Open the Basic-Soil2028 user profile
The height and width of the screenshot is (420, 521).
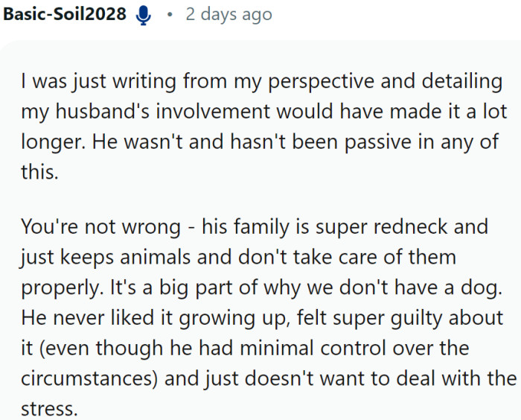(x=65, y=14)
